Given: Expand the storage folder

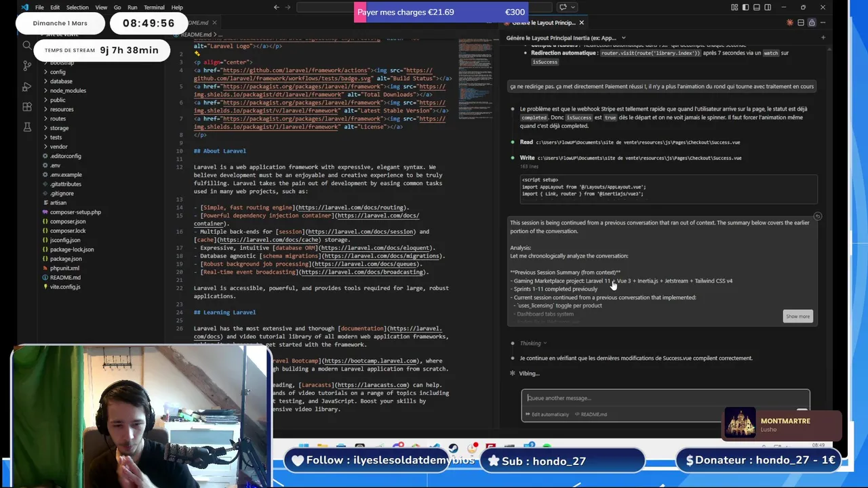Looking at the screenshot, I should pos(59,128).
